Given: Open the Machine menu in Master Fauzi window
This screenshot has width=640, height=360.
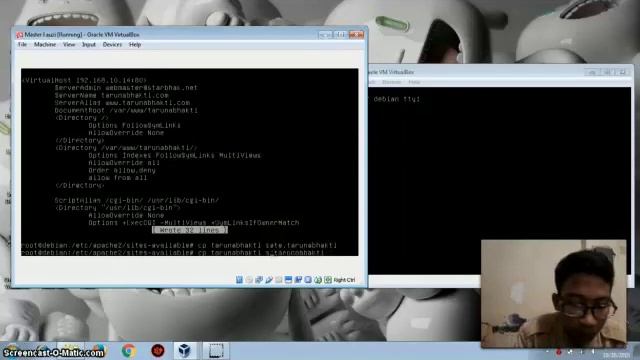Looking at the screenshot, I should (45, 44).
